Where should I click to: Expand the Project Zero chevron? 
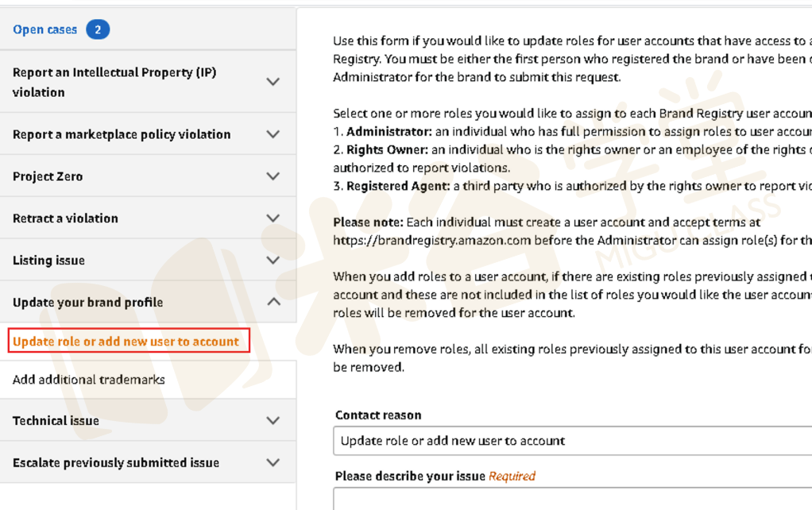(x=273, y=176)
